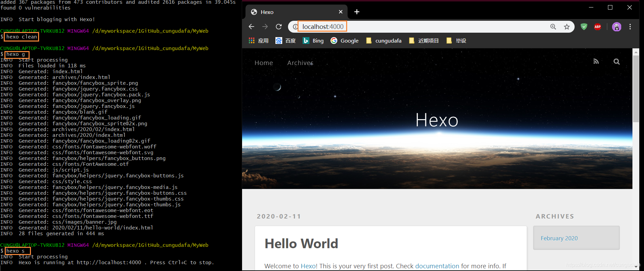
Task: Go to Archives in blog navigation
Action: [x=300, y=63]
